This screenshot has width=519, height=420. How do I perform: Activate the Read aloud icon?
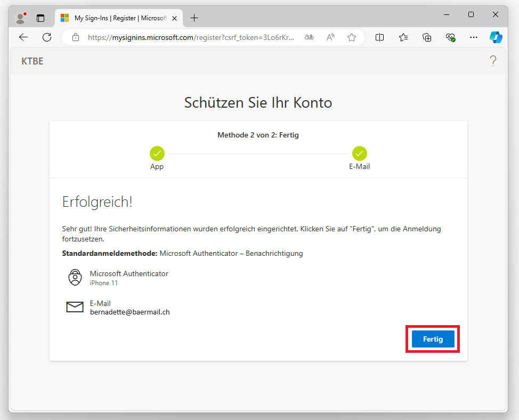[330, 37]
